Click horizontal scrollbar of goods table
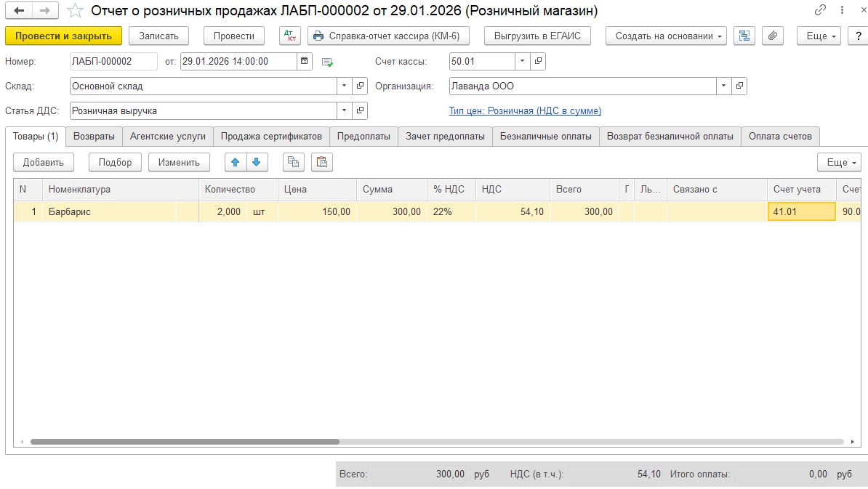 185,442
